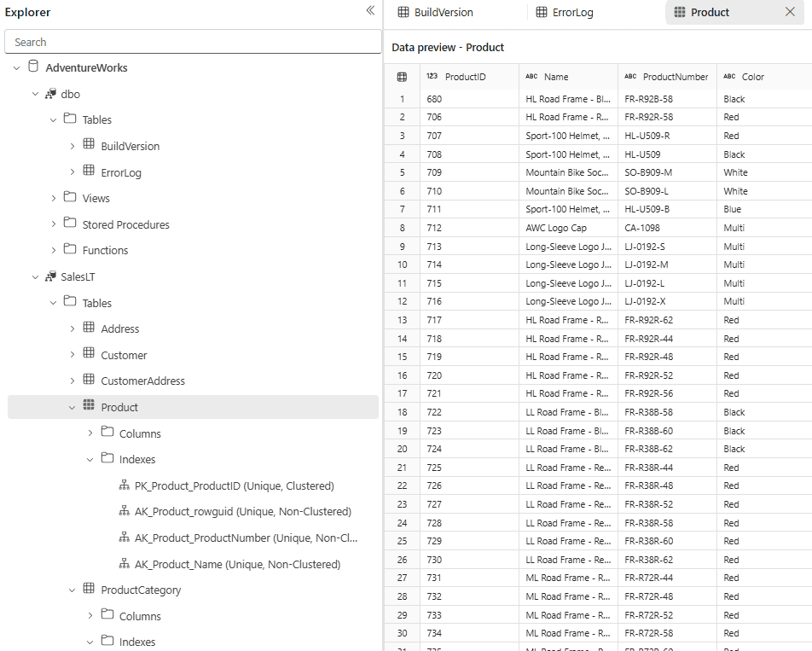Collapse the Product table node
The width and height of the screenshot is (812, 651).
[x=72, y=408]
